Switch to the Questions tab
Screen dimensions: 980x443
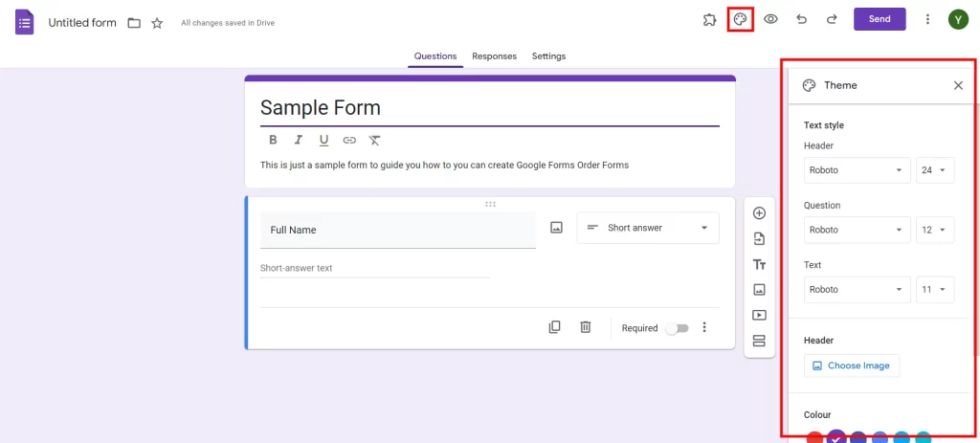[435, 56]
